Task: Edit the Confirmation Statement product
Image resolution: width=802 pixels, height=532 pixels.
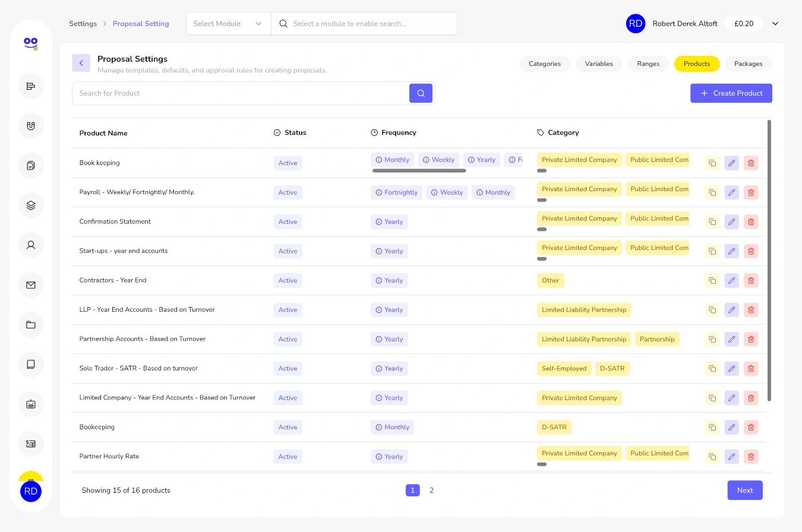Action: 732,222
